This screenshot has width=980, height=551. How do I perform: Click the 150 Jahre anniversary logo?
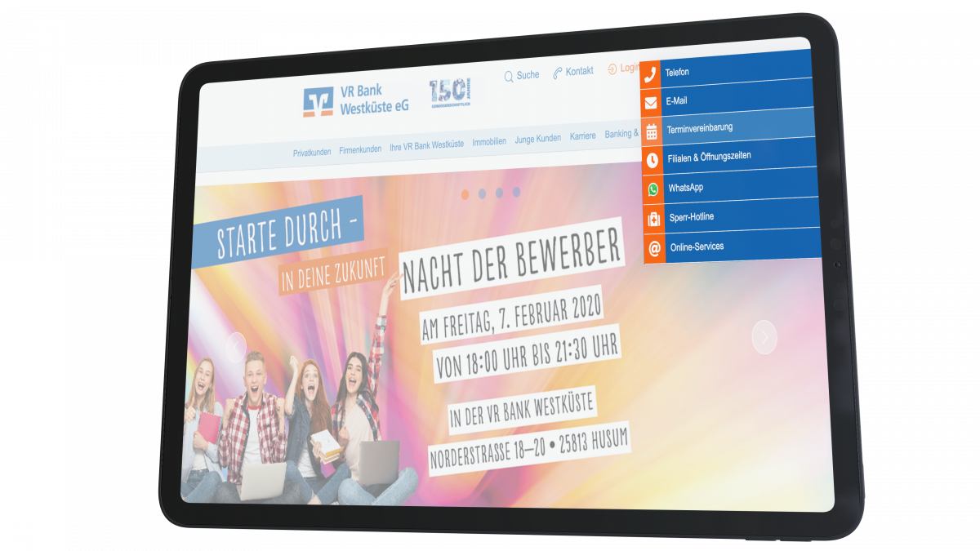click(x=451, y=91)
